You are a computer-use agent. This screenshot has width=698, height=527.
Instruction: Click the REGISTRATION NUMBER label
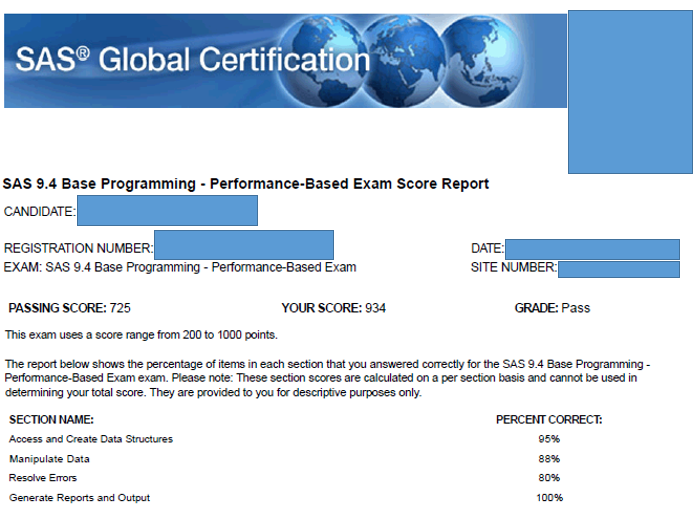click(78, 248)
